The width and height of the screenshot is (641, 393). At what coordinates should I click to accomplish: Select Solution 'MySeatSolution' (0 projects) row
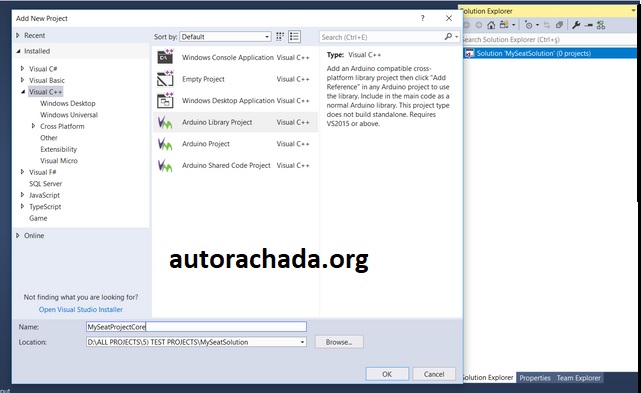(x=550, y=53)
